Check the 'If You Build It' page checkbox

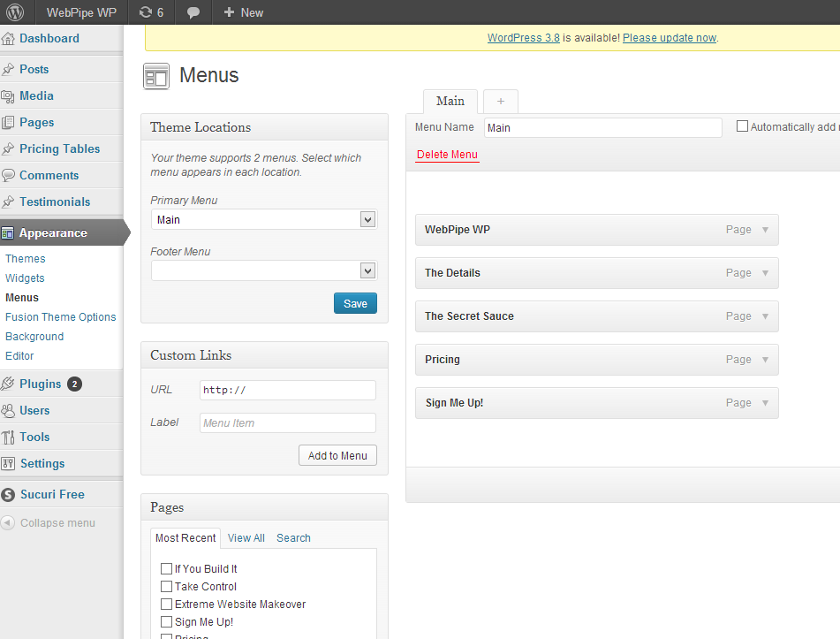point(166,569)
